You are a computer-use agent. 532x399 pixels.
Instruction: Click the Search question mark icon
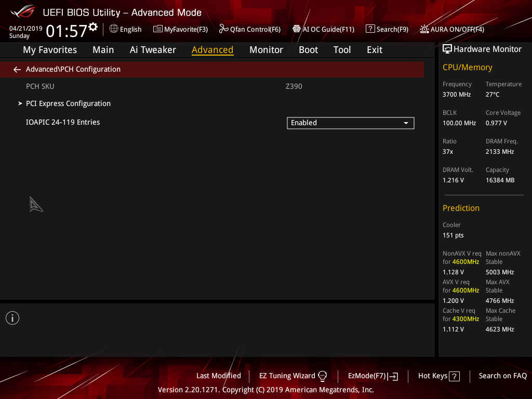click(x=370, y=29)
